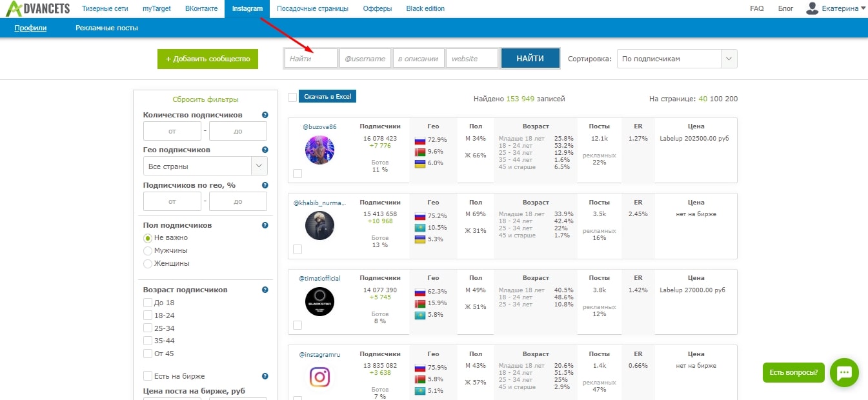Click the user avatar icon beside Екатерина
Image resolution: width=868 pixels, height=400 pixels.
[812, 8]
